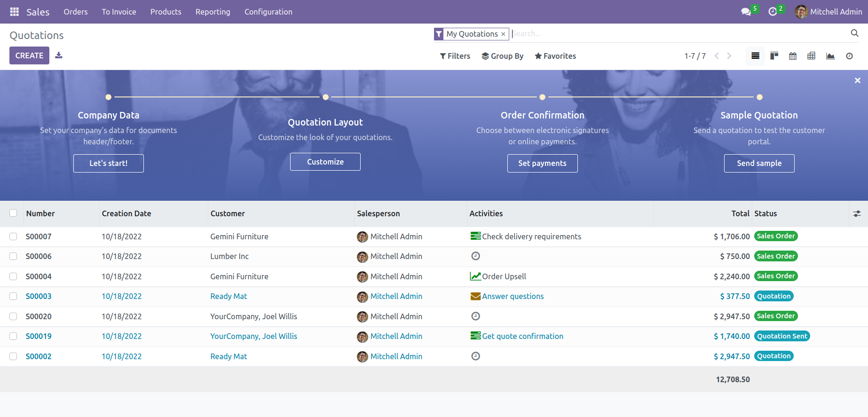Viewport: 868px width, 417px height.
Task: Select the checkbox for S00019
Action: [x=13, y=336]
